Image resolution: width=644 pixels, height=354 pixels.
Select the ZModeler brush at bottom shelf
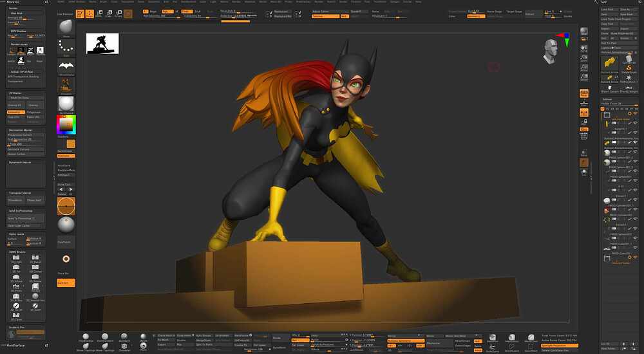pyautogui.click(x=124, y=347)
